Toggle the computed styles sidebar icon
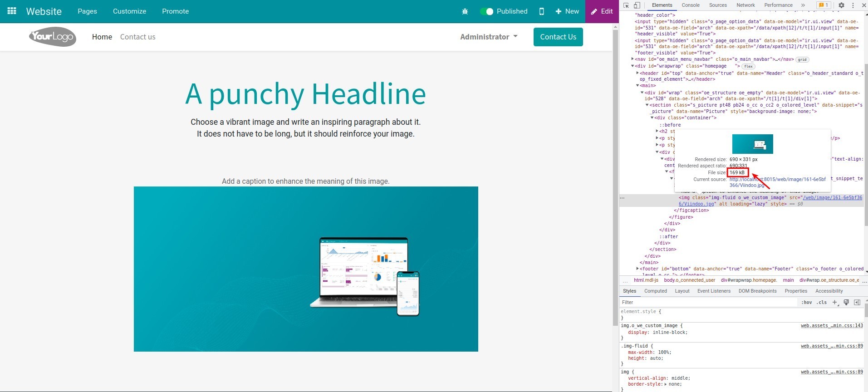868x392 pixels. [857, 302]
